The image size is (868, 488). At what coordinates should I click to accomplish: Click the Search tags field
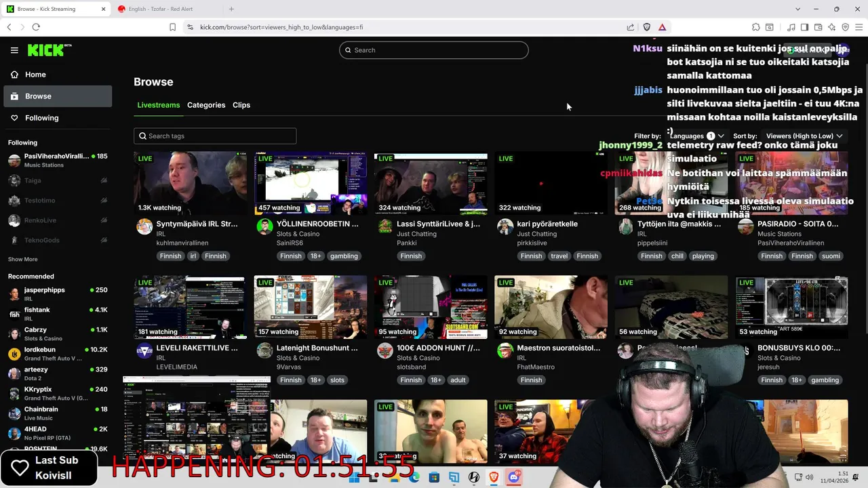click(215, 136)
